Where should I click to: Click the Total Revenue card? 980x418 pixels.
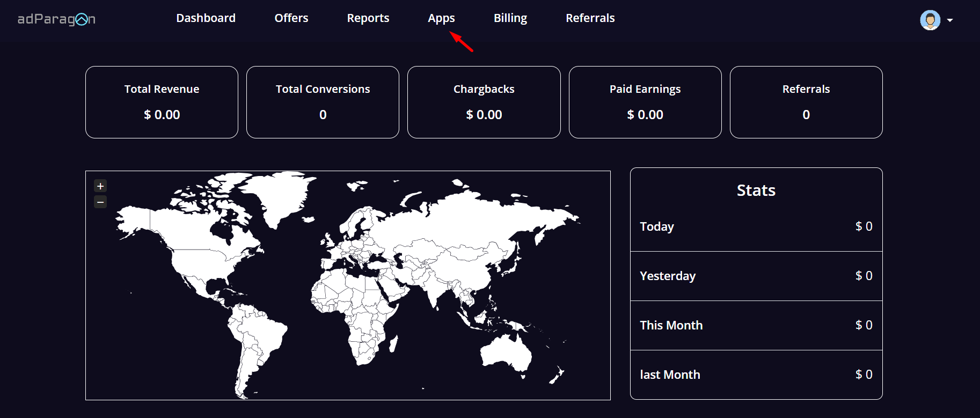162,102
